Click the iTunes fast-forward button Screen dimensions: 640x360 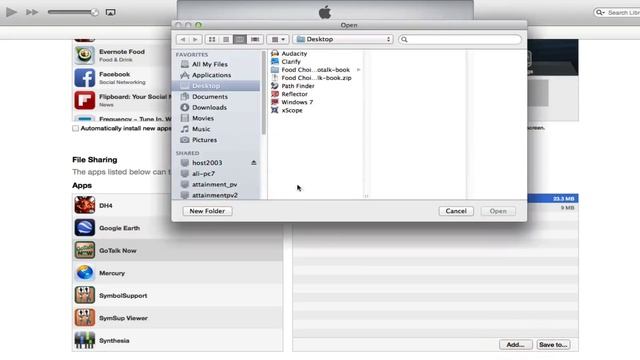(x=32, y=12)
